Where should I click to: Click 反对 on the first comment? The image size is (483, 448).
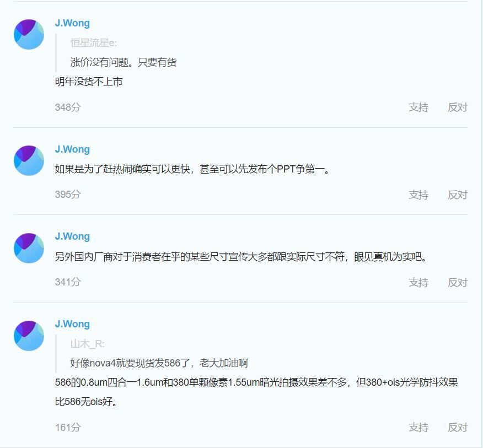pyautogui.click(x=458, y=107)
